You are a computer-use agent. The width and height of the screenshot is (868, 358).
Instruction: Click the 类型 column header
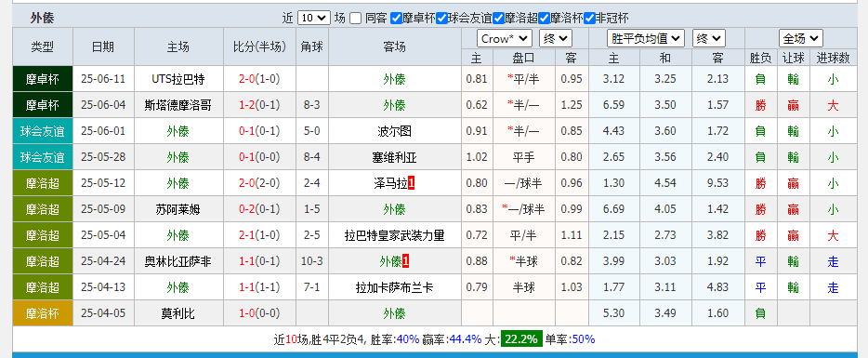(43, 47)
